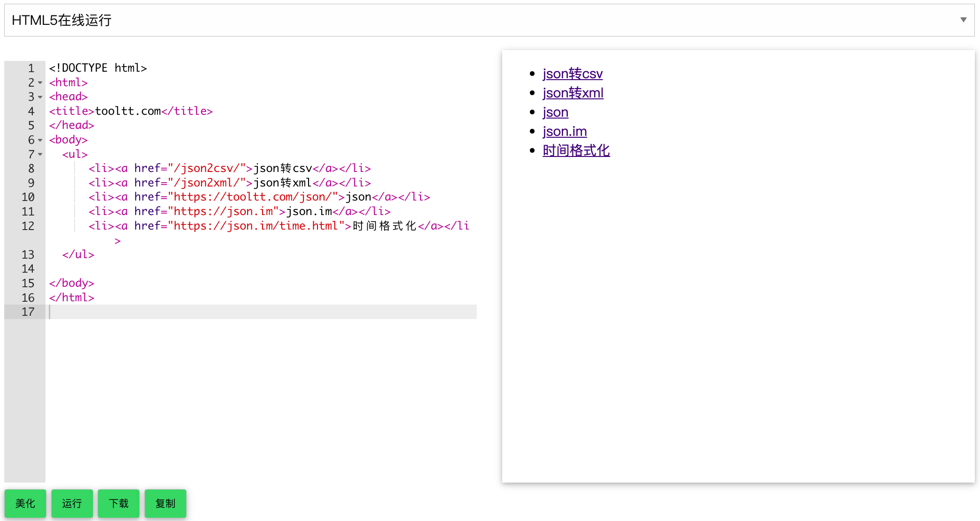This screenshot has width=980, height=521.
Task: Collapse the head tag fold arrow
Action: 40,97
